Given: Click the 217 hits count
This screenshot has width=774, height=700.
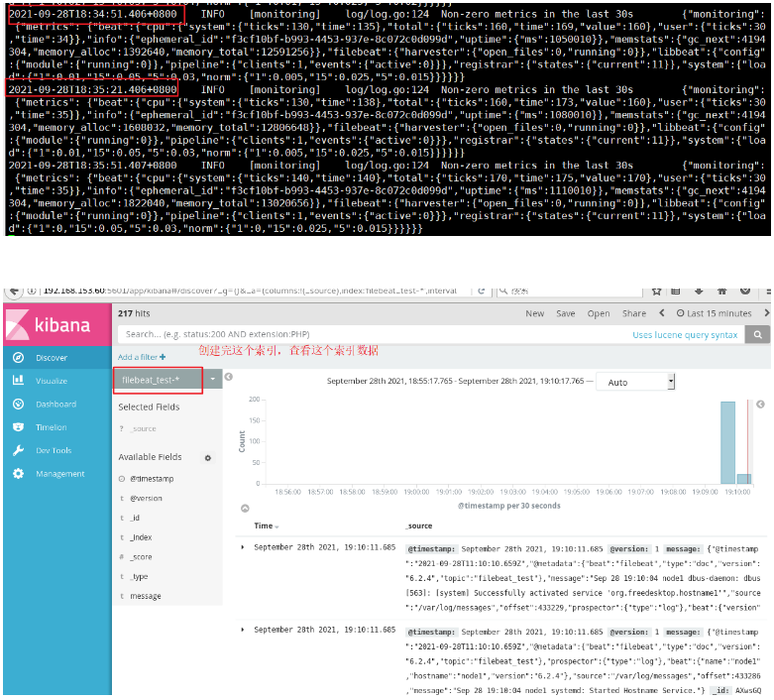Looking at the screenshot, I should click(134, 313).
